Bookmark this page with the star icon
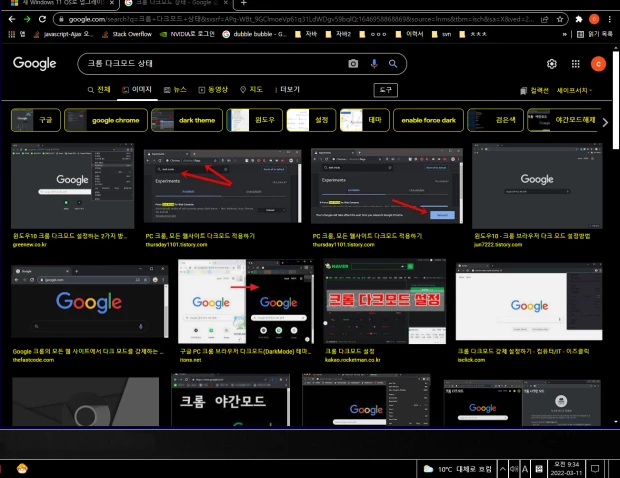This screenshot has width=620, height=478. click(x=560, y=19)
